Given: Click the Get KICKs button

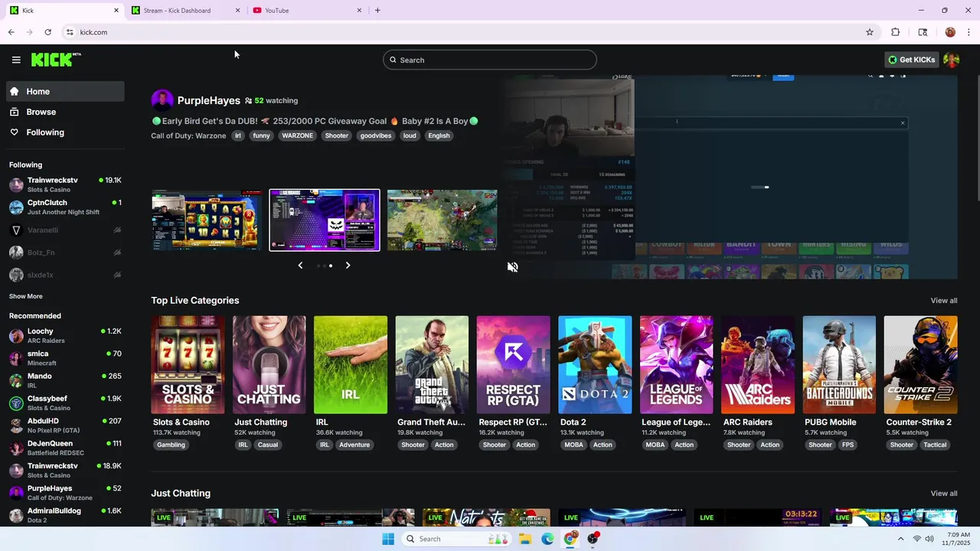Looking at the screenshot, I should tap(911, 60).
